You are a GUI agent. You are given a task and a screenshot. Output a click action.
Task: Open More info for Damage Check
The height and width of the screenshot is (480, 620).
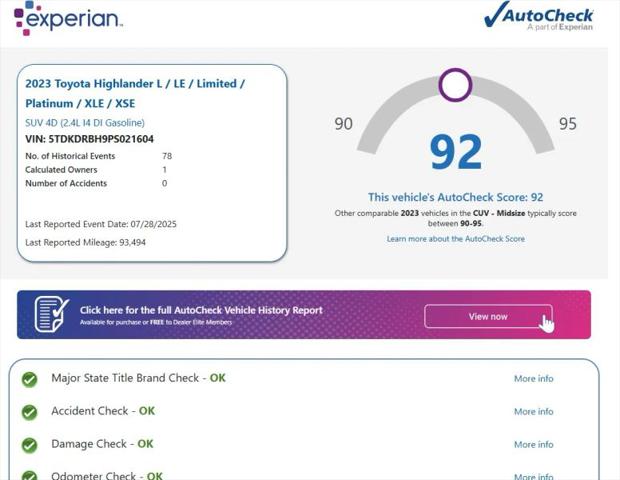533,444
